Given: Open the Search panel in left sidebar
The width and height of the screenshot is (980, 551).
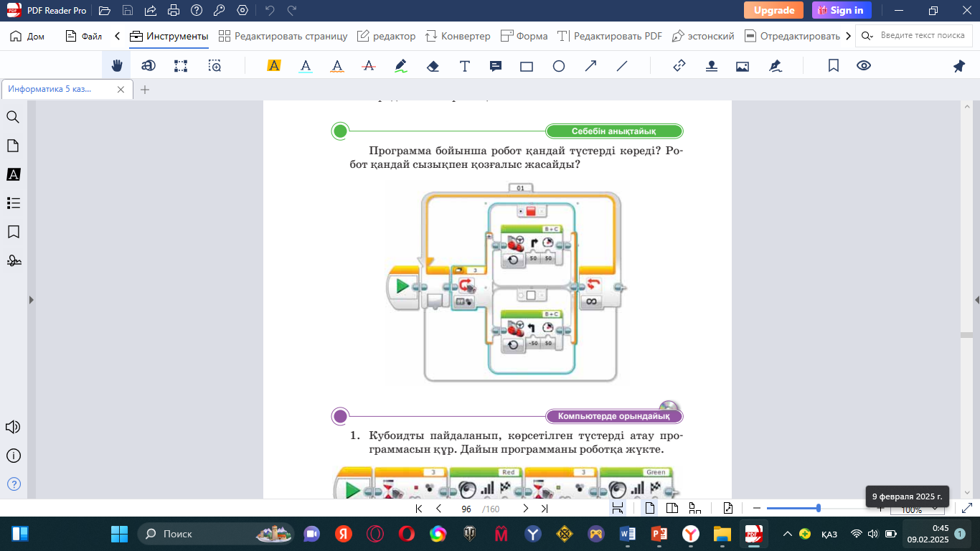Looking at the screenshot, I should [13, 118].
